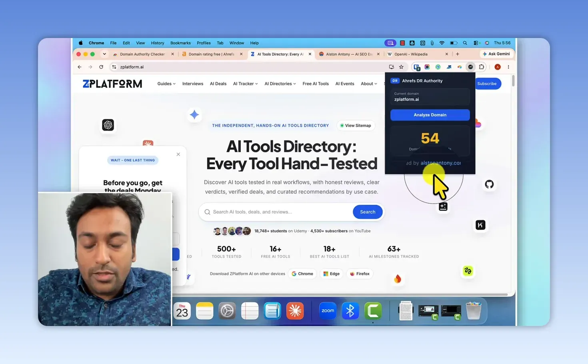
Task: Open a new browser tab
Action: (458, 54)
